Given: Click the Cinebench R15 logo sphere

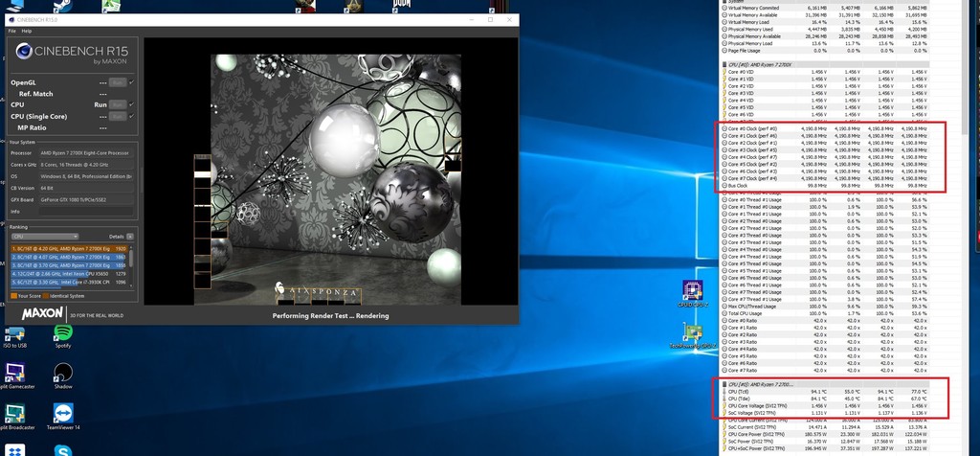Looking at the screenshot, I should pos(24,52).
